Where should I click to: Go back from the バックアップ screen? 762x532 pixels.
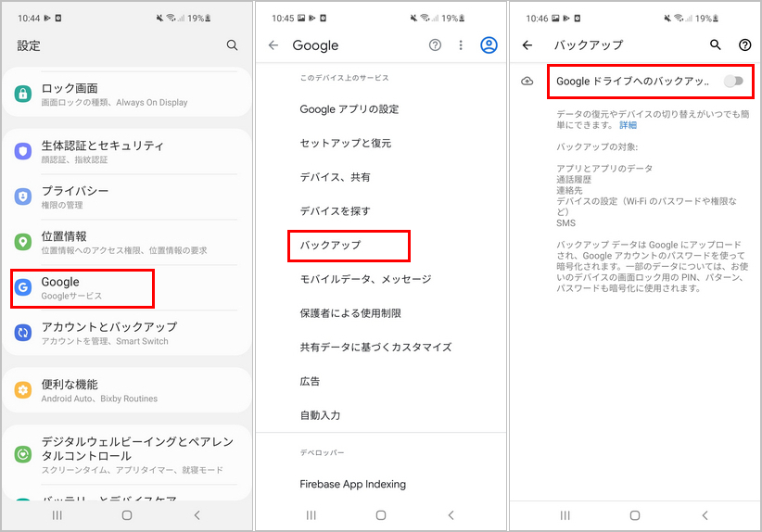[527, 45]
